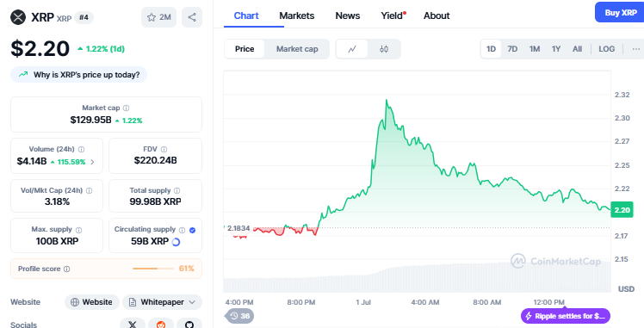Image resolution: width=644 pixels, height=328 pixels.
Task: Click the peak of the price line
Action: (387, 100)
